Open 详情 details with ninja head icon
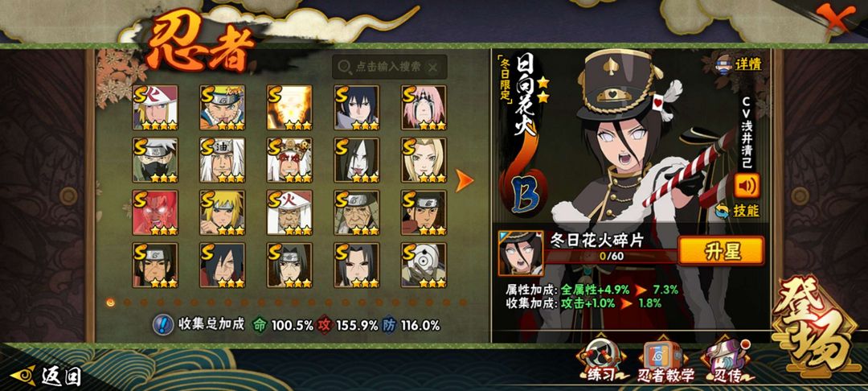 (739, 64)
